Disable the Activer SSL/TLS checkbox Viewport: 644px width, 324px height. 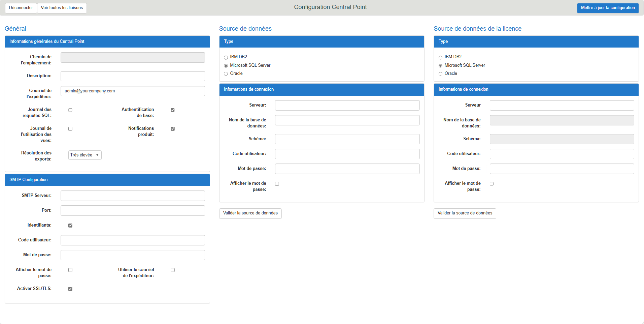70,289
